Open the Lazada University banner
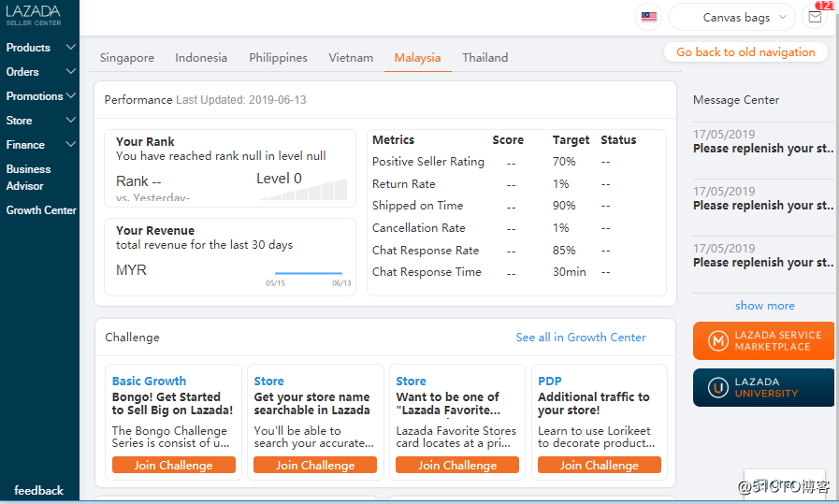This screenshot has width=839, height=504. [x=763, y=388]
